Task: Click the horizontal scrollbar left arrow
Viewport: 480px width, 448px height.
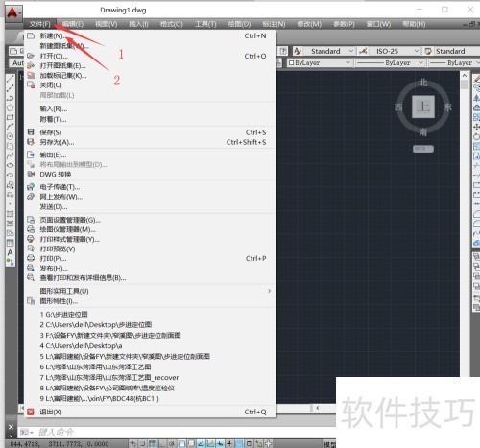Action: [x=318, y=408]
